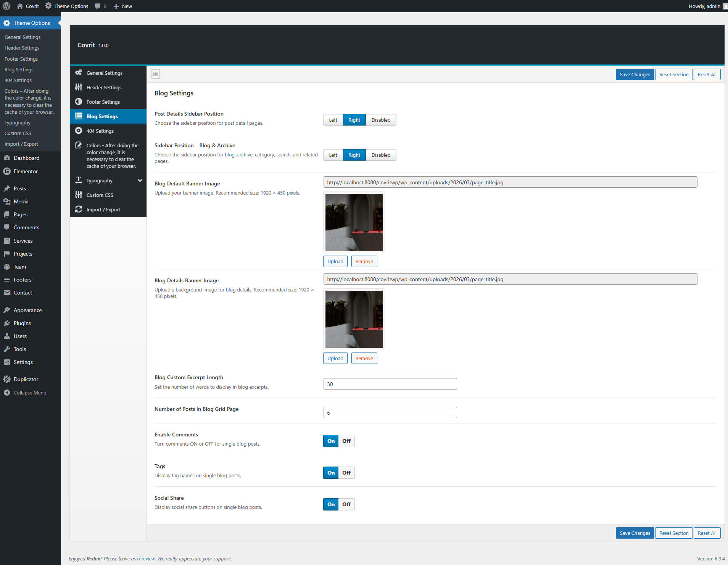Turn Social Share Off
The height and width of the screenshot is (565, 728).
pos(346,504)
